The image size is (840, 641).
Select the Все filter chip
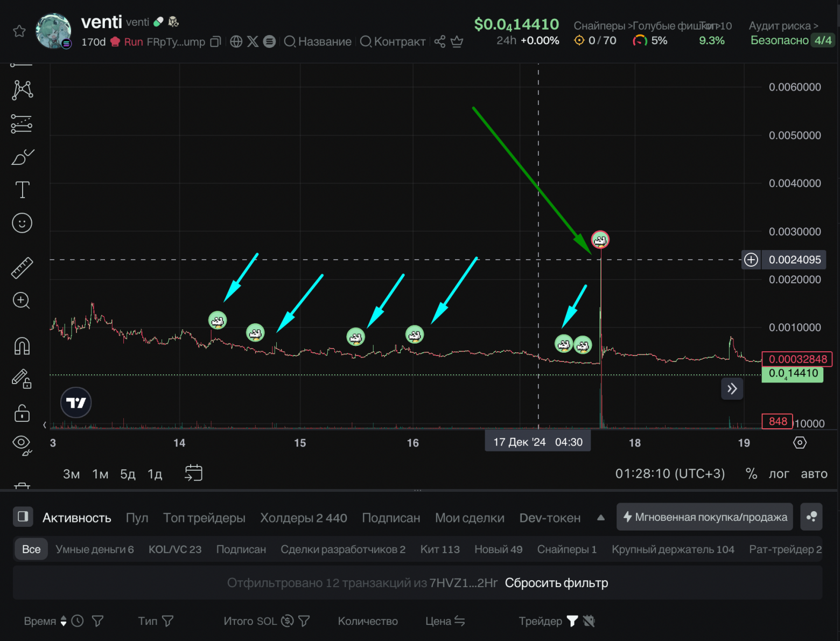31,549
